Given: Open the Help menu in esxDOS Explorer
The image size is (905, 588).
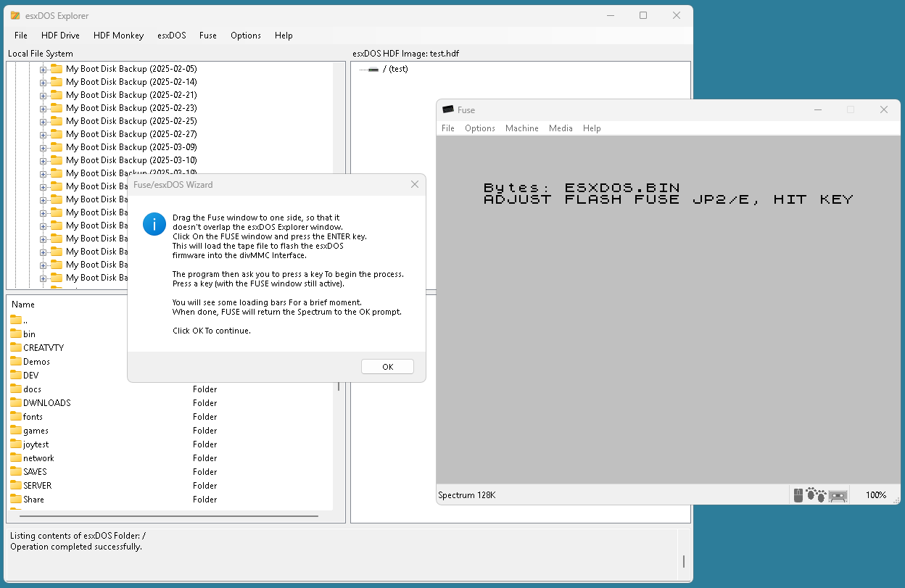Looking at the screenshot, I should [x=284, y=36].
